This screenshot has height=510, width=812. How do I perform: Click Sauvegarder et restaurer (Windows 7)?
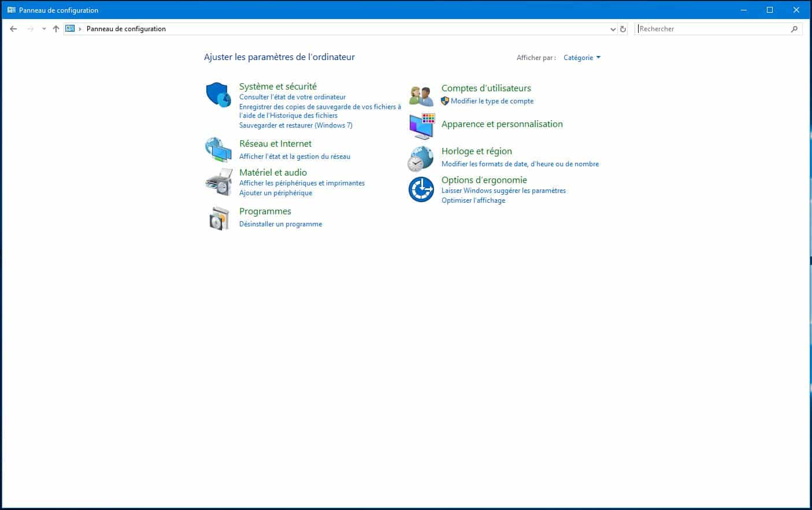(296, 125)
